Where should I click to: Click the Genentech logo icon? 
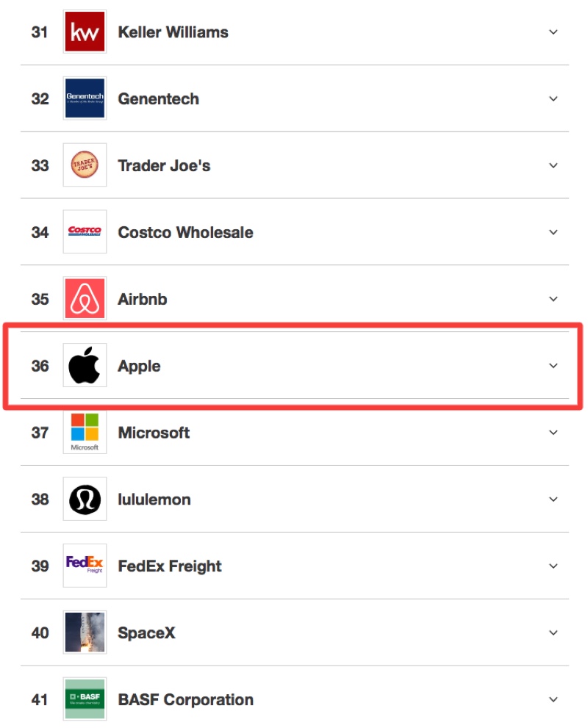(x=85, y=98)
